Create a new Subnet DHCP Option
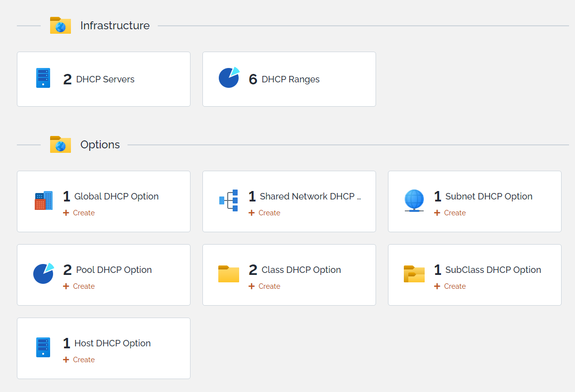This screenshot has height=392, width=575. click(x=450, y=213)
